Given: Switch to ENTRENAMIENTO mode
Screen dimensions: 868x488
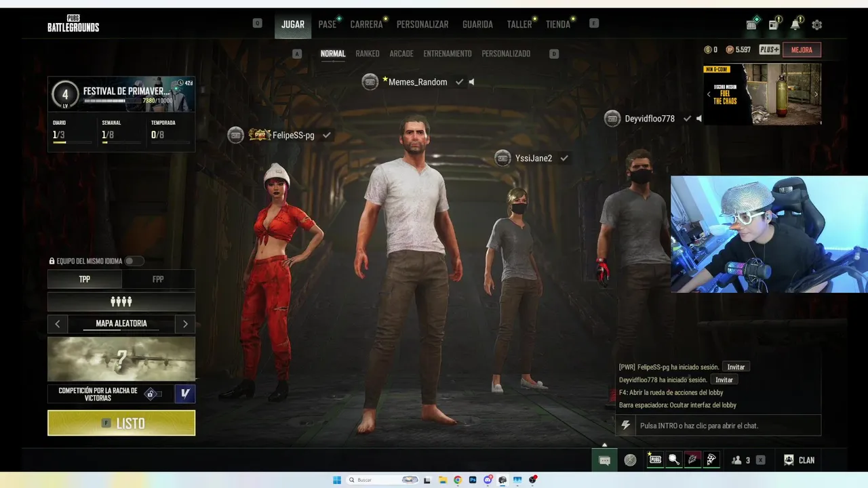Looking at the screenshot, I should tap(448, 54).
